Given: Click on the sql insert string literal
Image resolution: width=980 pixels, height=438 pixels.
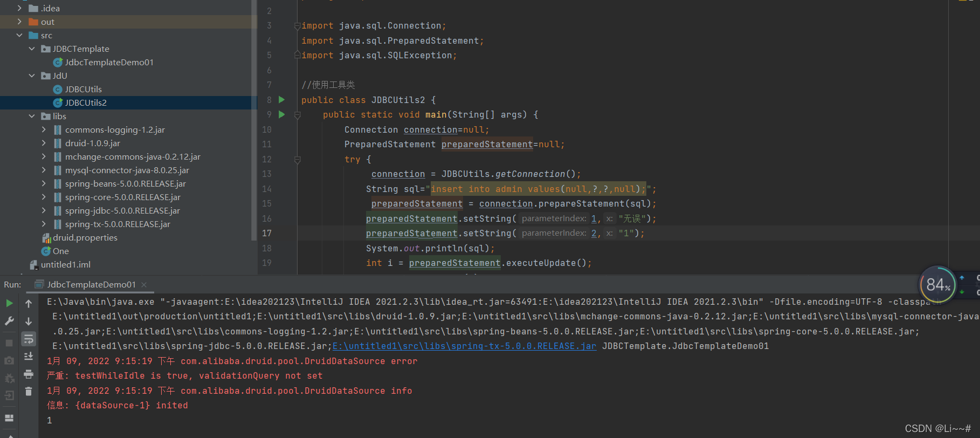Looking at the screenshot, I should click(x=538, y=189).
